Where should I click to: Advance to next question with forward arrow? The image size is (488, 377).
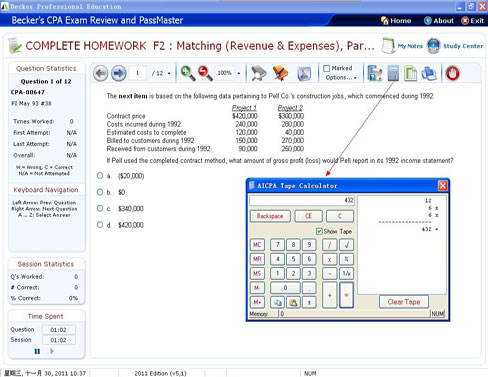[119, 73]
